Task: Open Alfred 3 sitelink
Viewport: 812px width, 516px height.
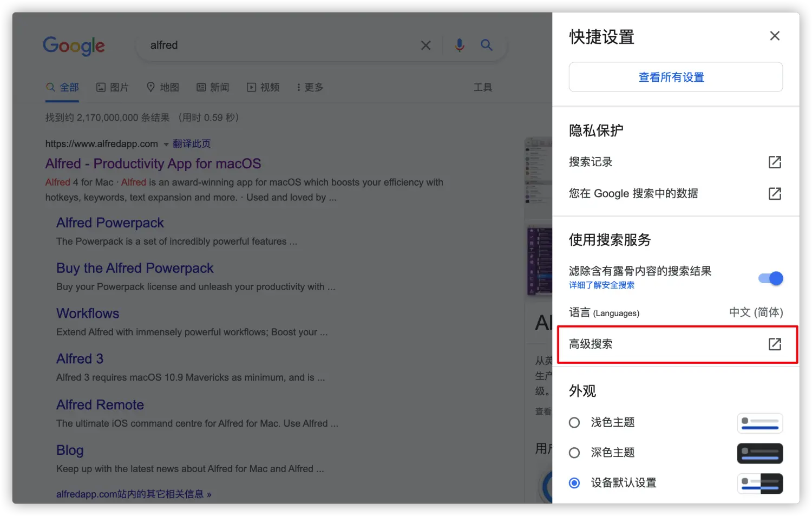Action: pyautogui.click(x=80, y=358)
